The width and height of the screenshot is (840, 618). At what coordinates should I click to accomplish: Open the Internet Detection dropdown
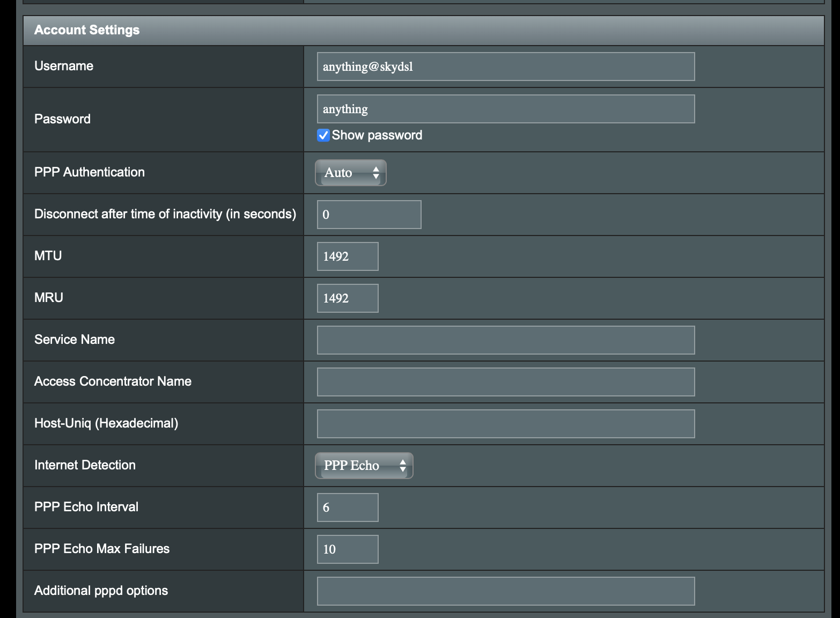pos(364,466)
